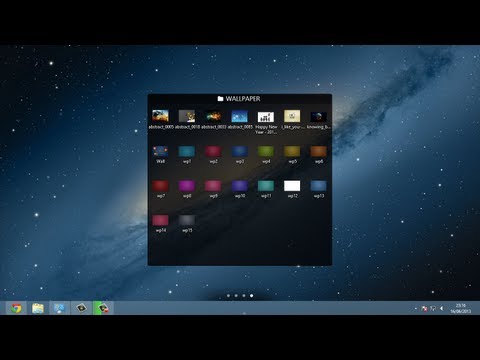This screenshot has height=360, width=480.
Task: Select the abstract_0085 blue wallpaper
Action: (240, 116)
